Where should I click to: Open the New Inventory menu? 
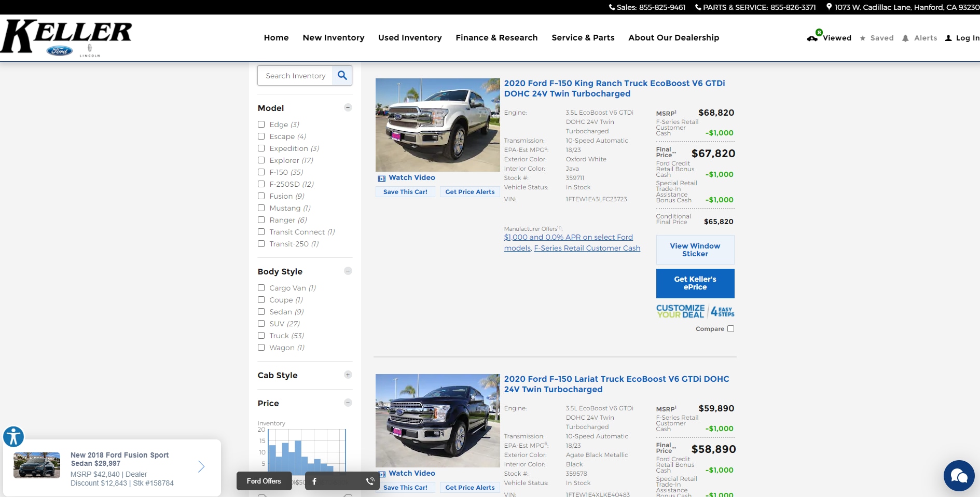(334, 38)
